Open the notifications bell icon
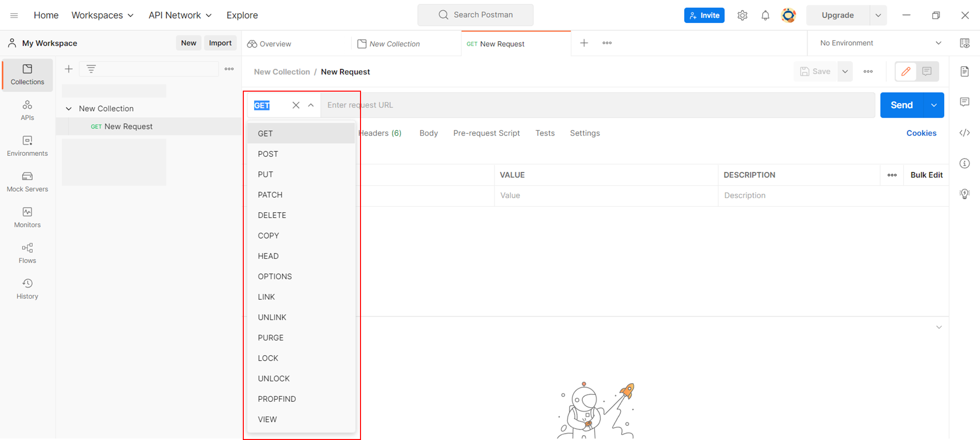The image size is (980, 440). coord(765,15)
